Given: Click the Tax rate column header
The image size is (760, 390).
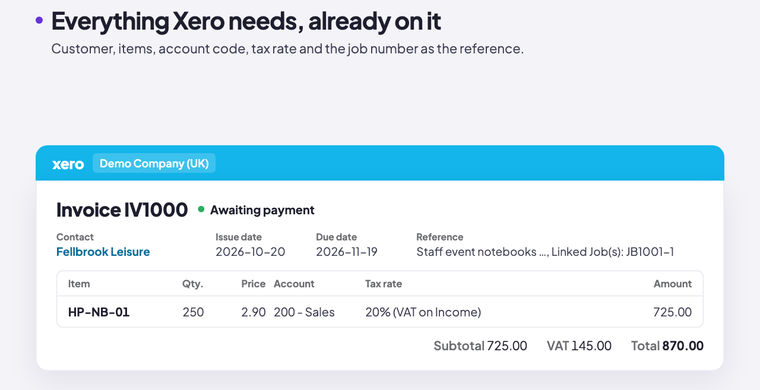Looking at the screenshot, I should [x=383, y=284].
